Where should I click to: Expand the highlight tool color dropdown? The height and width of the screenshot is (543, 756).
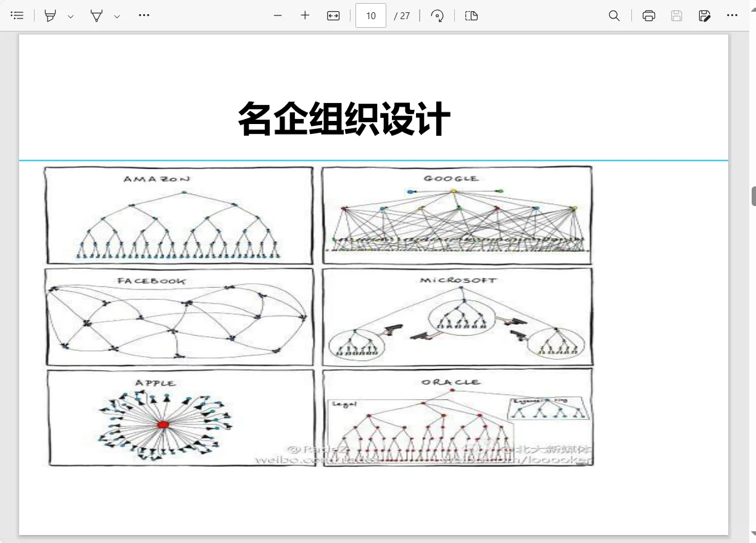71,15
